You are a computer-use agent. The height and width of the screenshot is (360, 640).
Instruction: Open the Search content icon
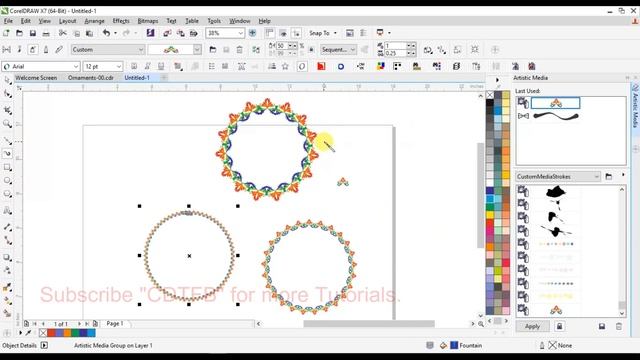[x=151, y=33]
